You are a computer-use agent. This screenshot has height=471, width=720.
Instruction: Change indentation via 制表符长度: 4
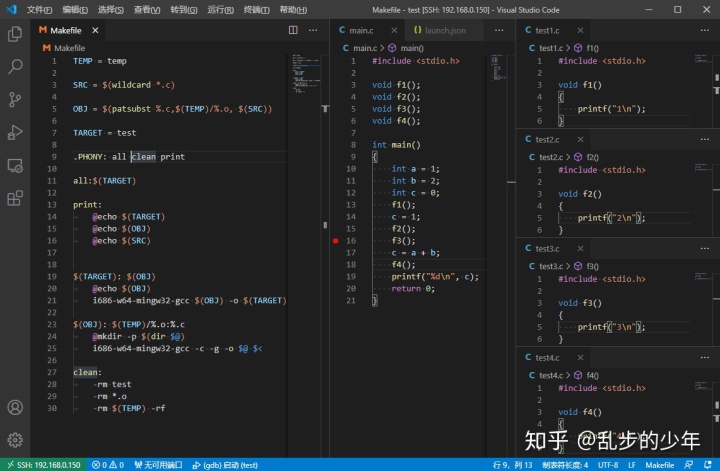pos(565,465)
